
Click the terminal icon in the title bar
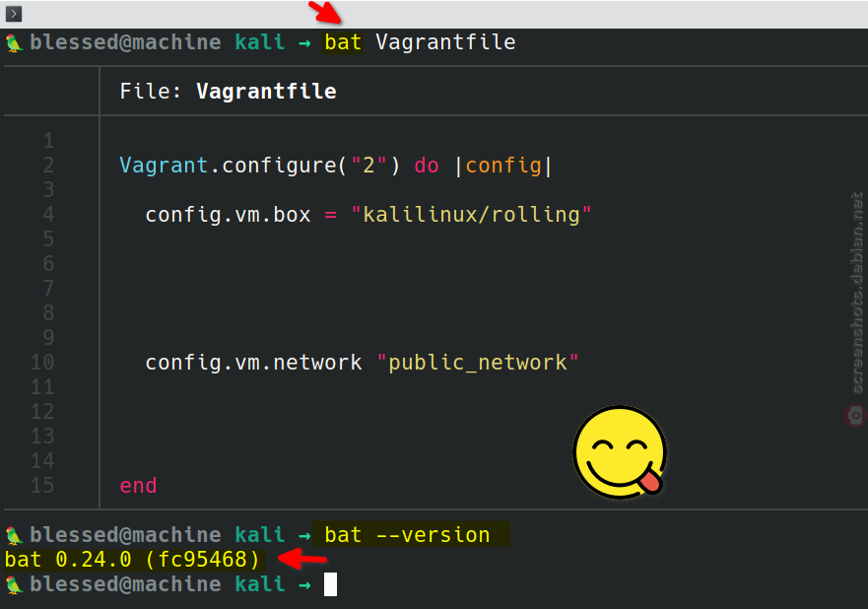coord(13,13)
